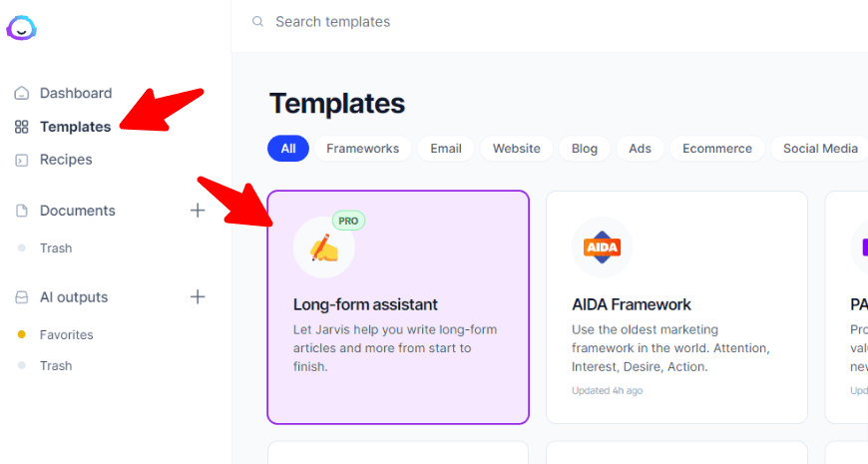Click the AI outputs inbox icon
This screenshot has height=464, width=868.
(x=22, y=297)
